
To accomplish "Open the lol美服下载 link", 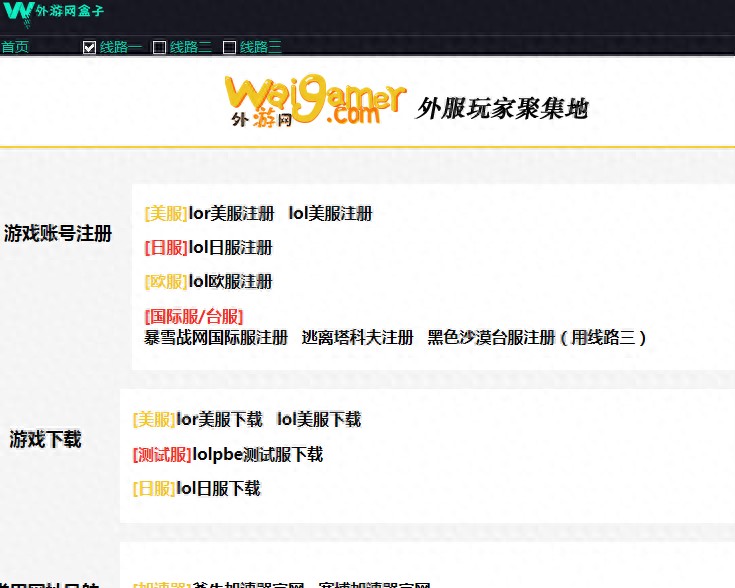I will click(319, 420).
